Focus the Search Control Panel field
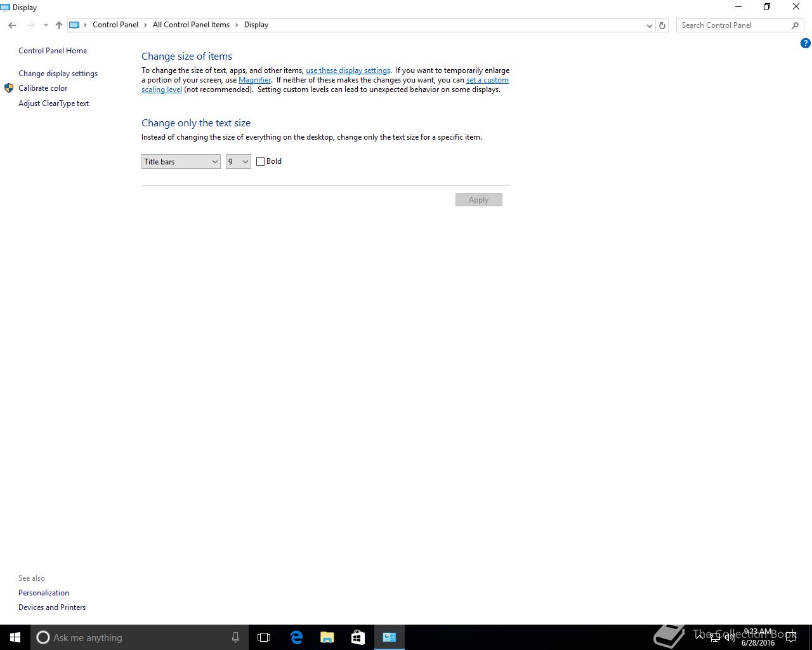This screenshot has height=650, width=812. 734,25
